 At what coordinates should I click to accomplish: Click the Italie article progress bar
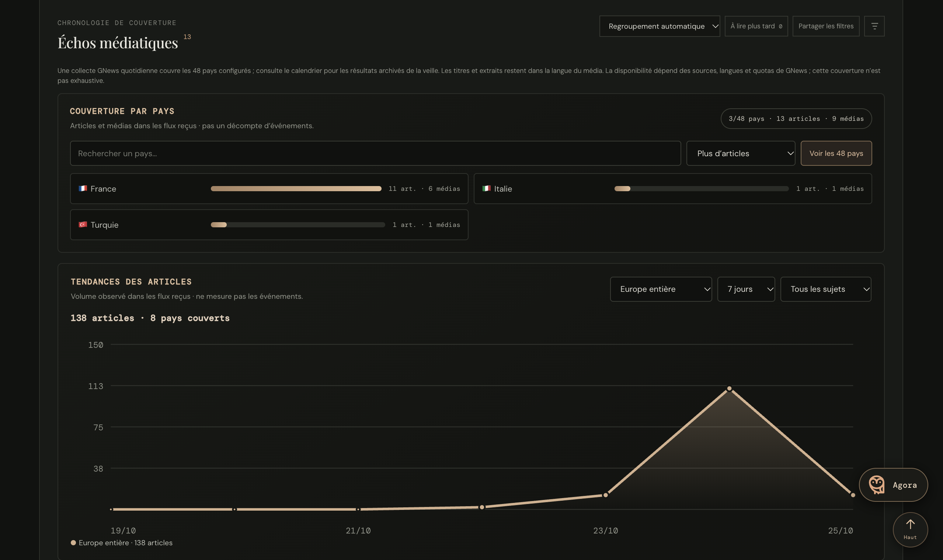701,189
